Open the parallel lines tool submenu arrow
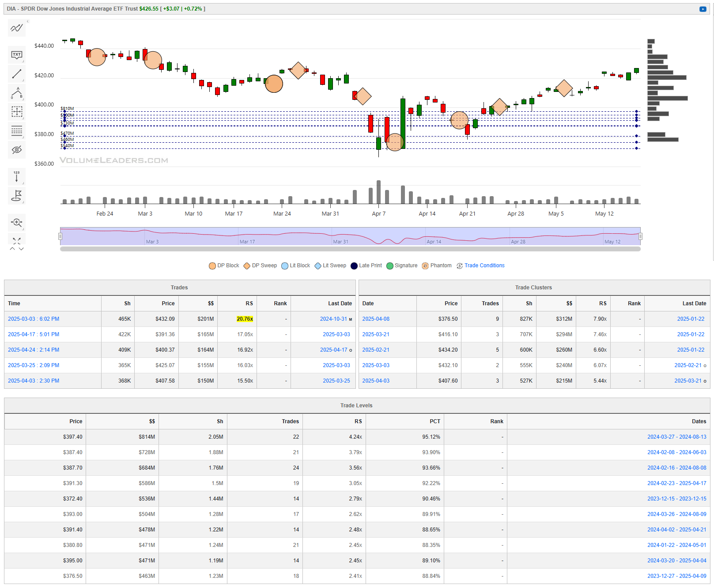Screen dimensions: 714x588 23,137
